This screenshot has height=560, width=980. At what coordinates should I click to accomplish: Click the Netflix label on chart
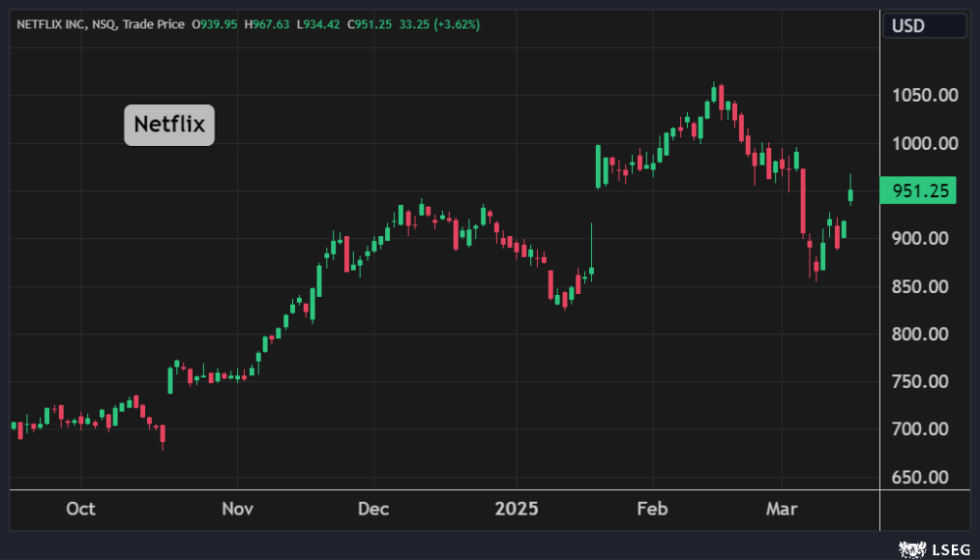pos(169,125)
